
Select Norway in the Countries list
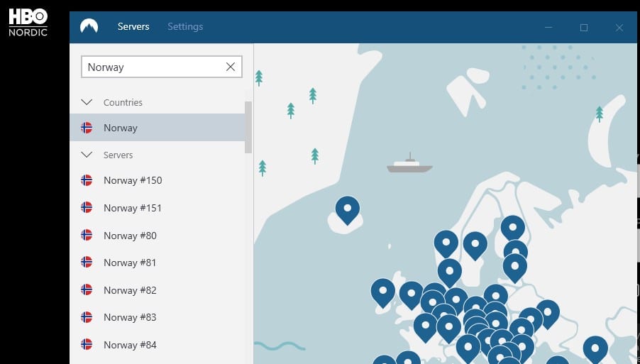pos(158,128)
